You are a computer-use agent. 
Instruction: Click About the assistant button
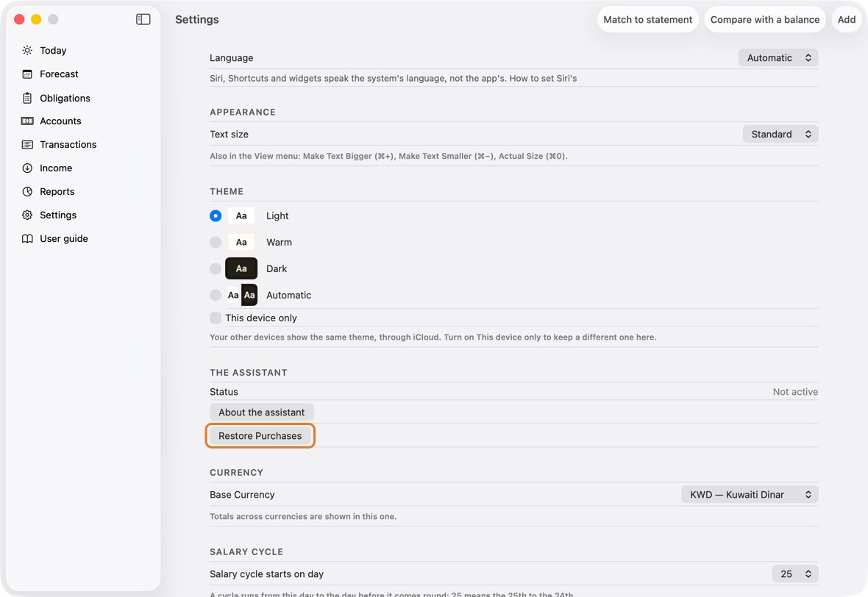(x=261, y=412)
